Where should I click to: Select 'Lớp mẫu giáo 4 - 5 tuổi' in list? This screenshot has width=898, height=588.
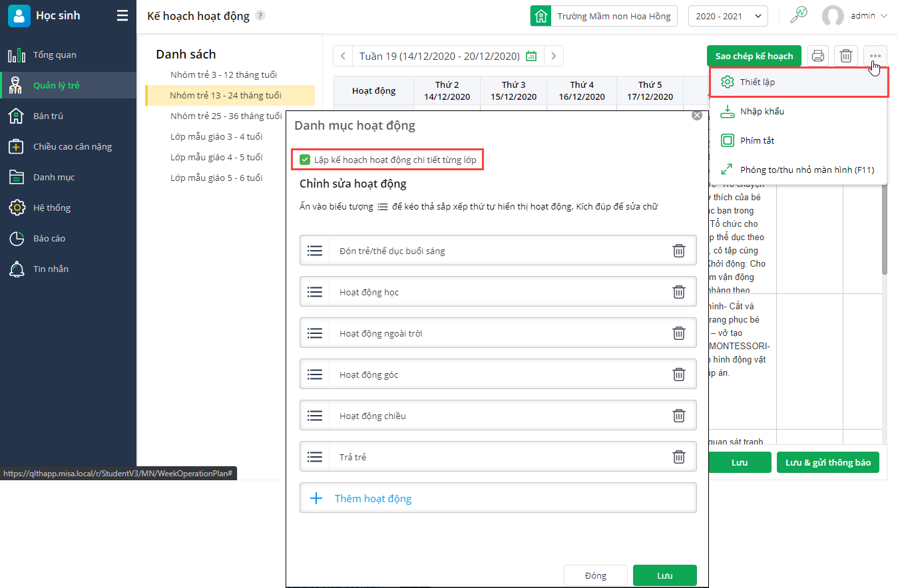[x=216, y=157]
